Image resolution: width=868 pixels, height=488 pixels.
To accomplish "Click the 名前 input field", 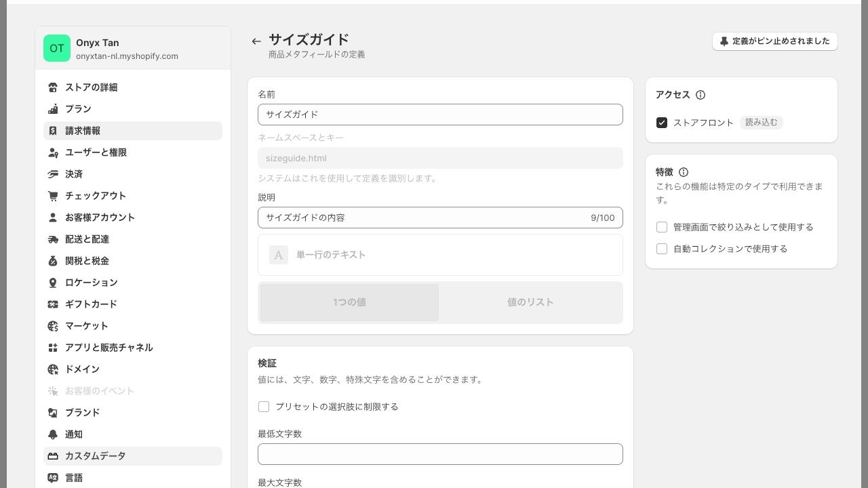I will point(440,115).
